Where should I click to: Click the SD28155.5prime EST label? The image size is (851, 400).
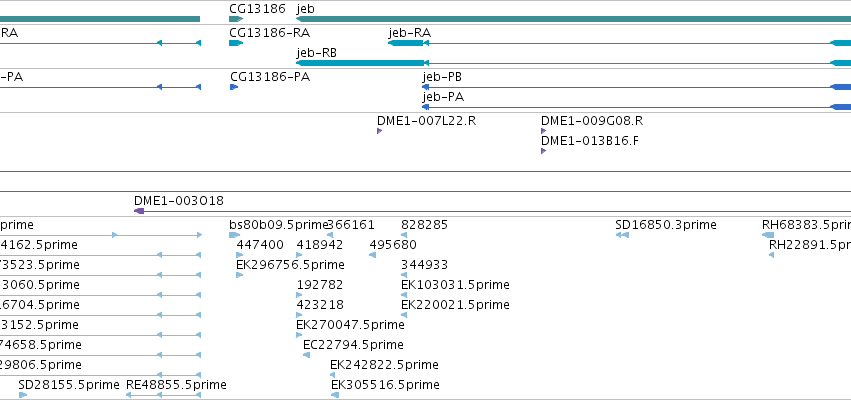[x=69, y=385]
